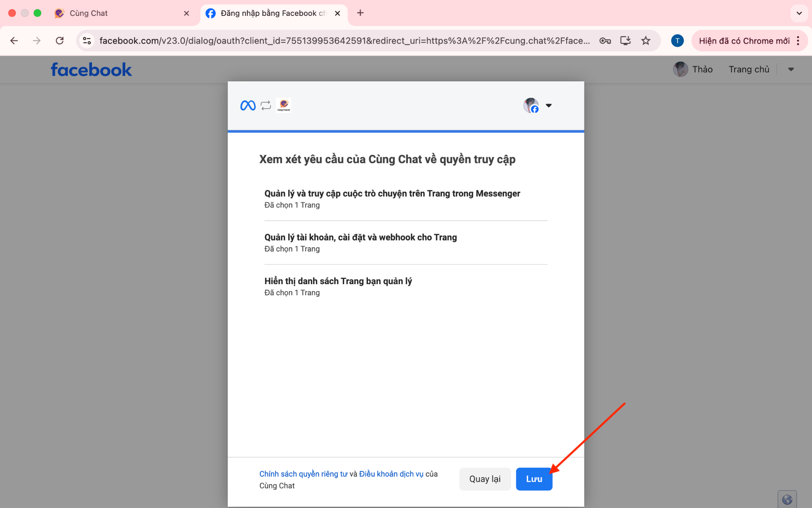Bookmark this page with star icon
The image size is (812, 508).
pos(646,41)
